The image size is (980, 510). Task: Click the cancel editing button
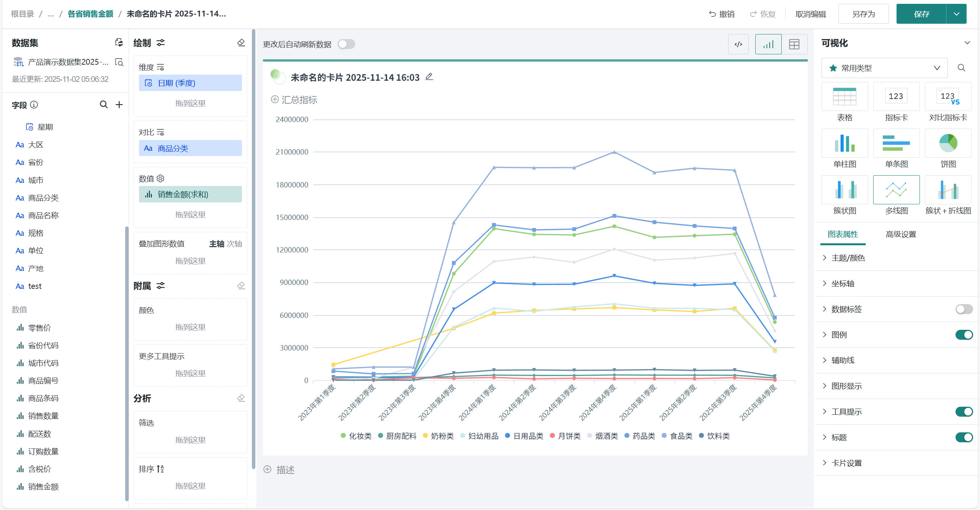coord(810,14)
